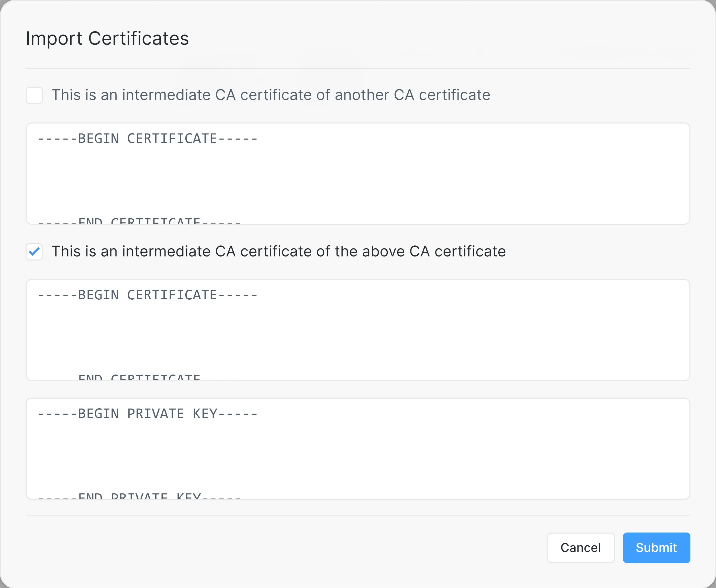This screenshot has height=588, width=716.
Task: Click the bottom certificate input near END CERTIFICATE
Action: pyautogui.click(x=139, y=377)
